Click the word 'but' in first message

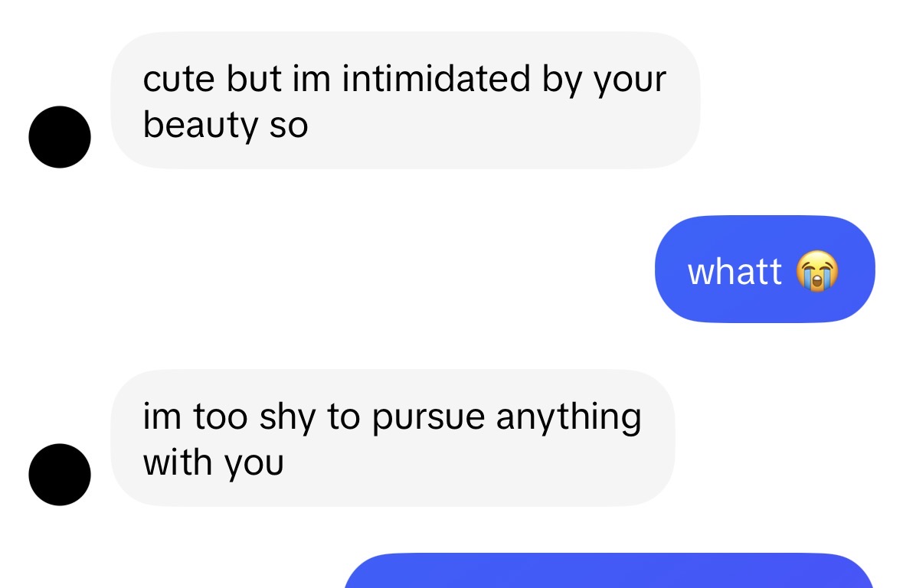coord(254,78)
